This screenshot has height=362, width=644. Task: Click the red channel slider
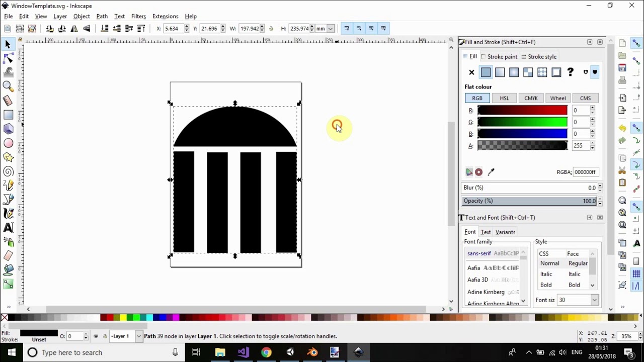(x=522, y=110)
